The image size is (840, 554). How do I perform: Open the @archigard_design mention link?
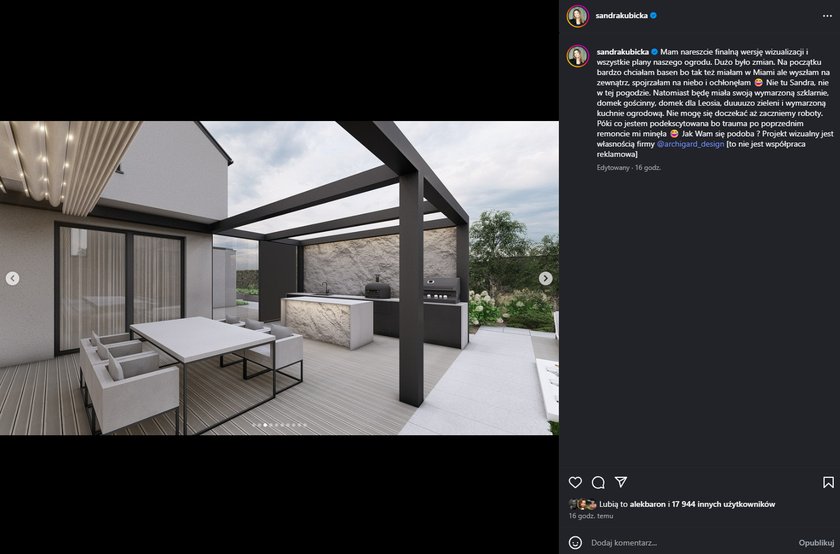(690, 144)
